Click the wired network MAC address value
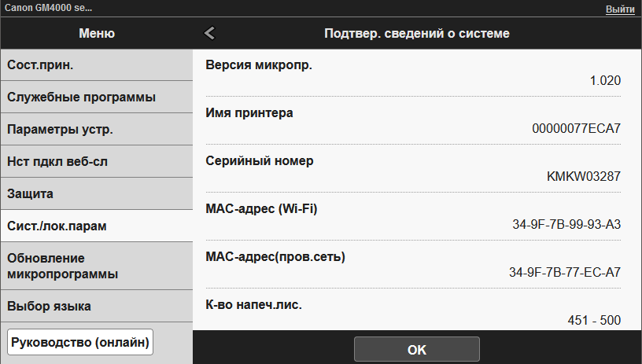Screen dimensions: 642x364 (565, 272)
